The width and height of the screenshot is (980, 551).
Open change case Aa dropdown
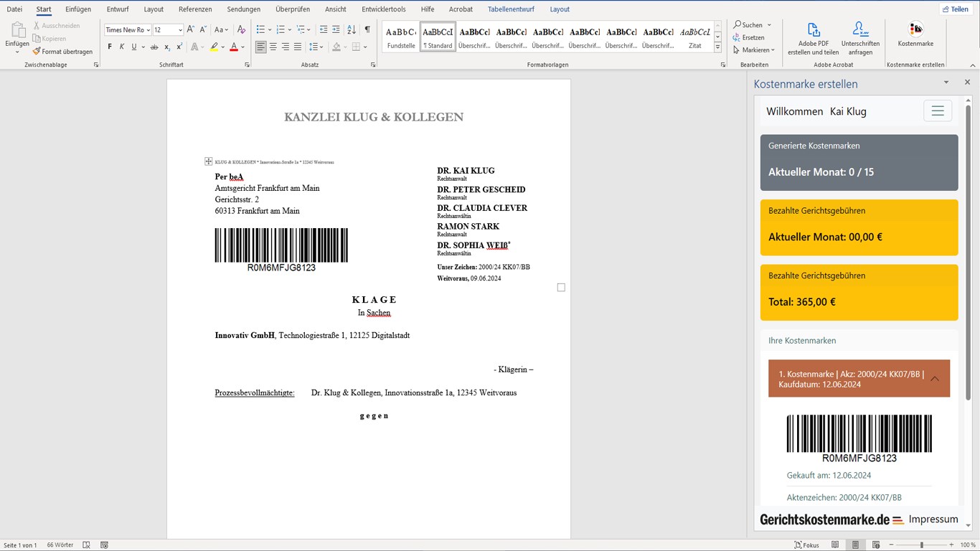[221, 29]
